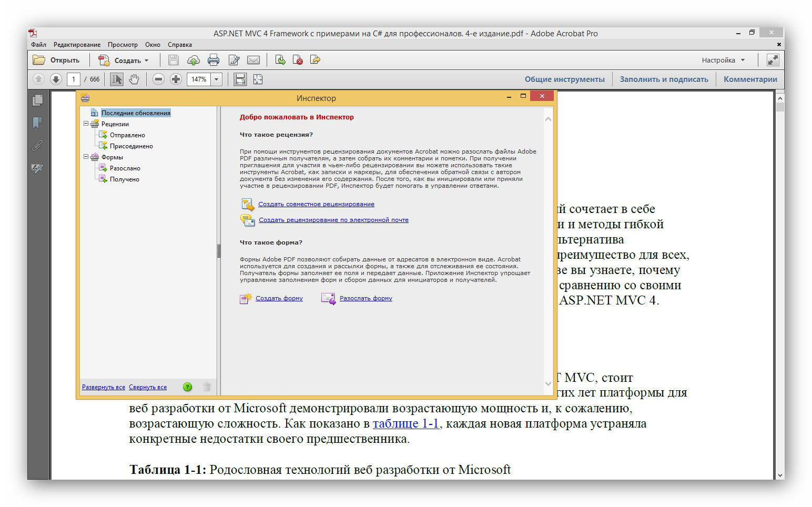Click document scrollbar down arrow
Screen dimensions: 812x507
[780, 474]
